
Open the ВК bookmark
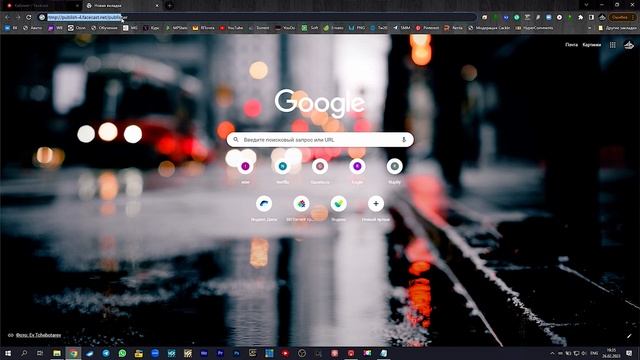click(x=11, y=28)
